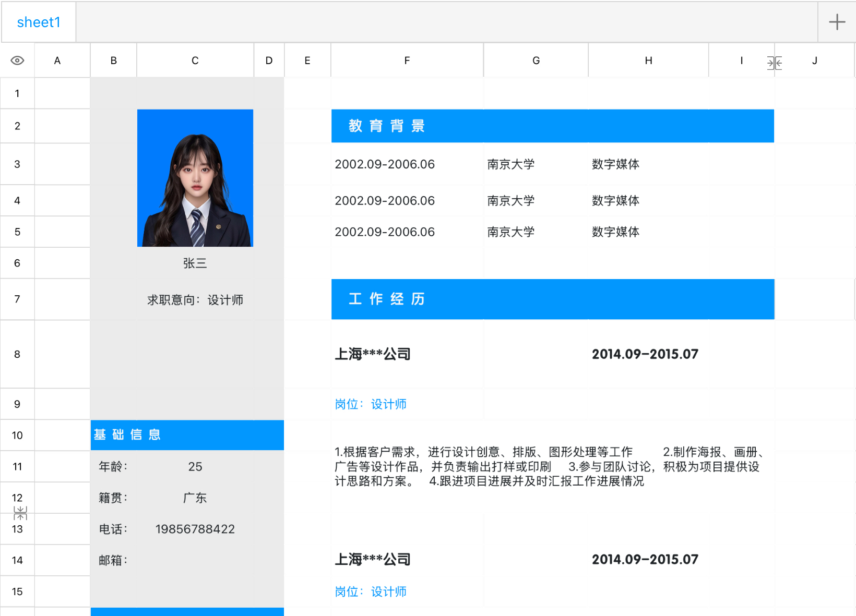
Task: Click the collapsed-rows marker between rows 12 and 13
Action: tap(20, 513)
